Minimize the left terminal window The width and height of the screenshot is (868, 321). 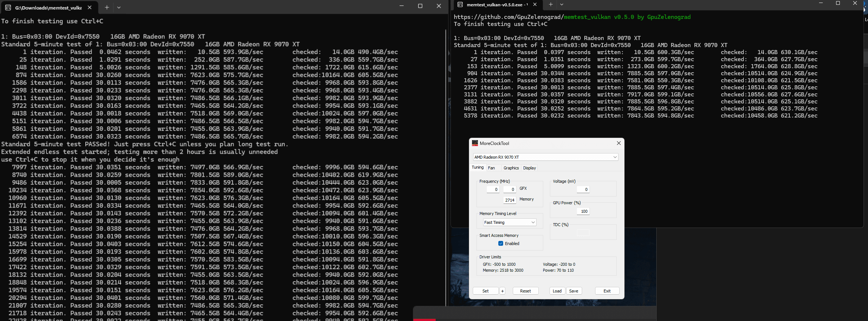point(402,6)
